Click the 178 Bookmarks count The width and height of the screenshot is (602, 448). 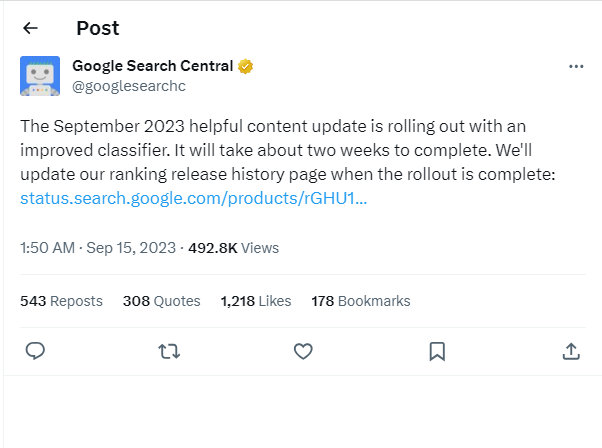coord(360,301)
